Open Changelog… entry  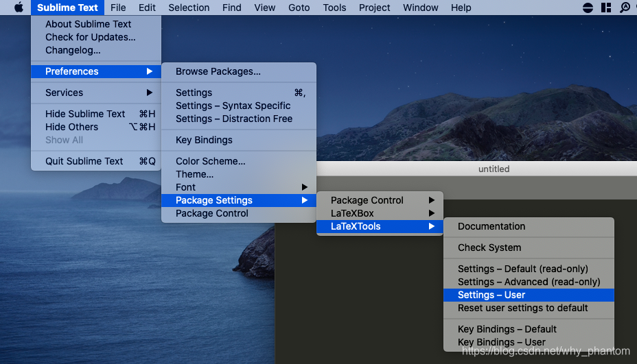(96, 50)
